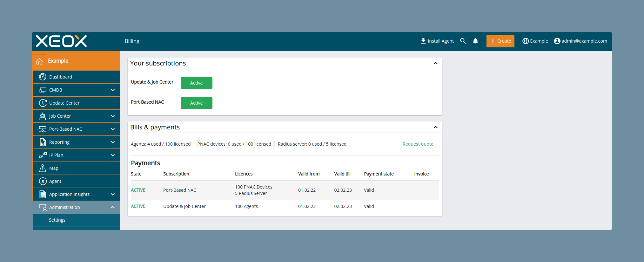Click the Dashboard gauge icon

pos(43,77)
